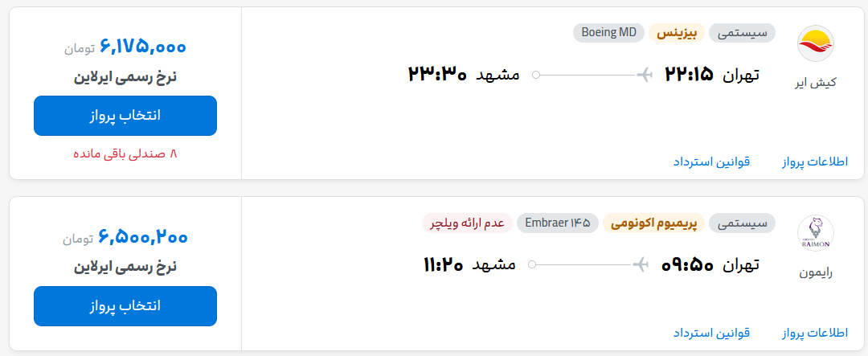Click the سیستمی tag on Kish Air flight
Viewport: 868px width, 356px height.
coord(742,33)
